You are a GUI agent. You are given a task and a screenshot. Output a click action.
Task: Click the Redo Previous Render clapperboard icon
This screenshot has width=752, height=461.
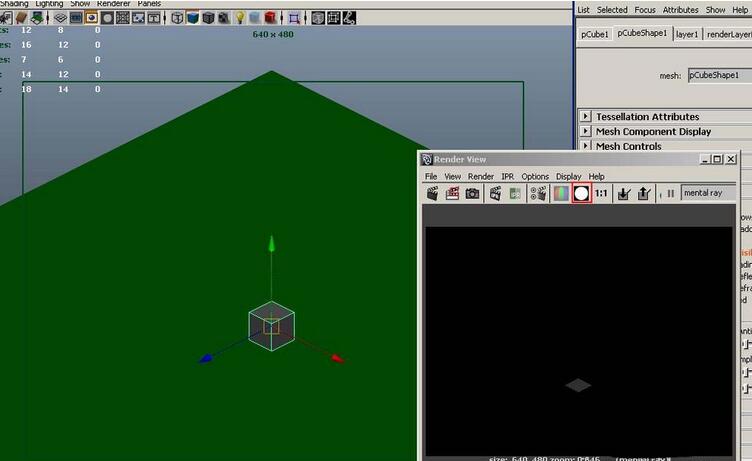(433, 193)
